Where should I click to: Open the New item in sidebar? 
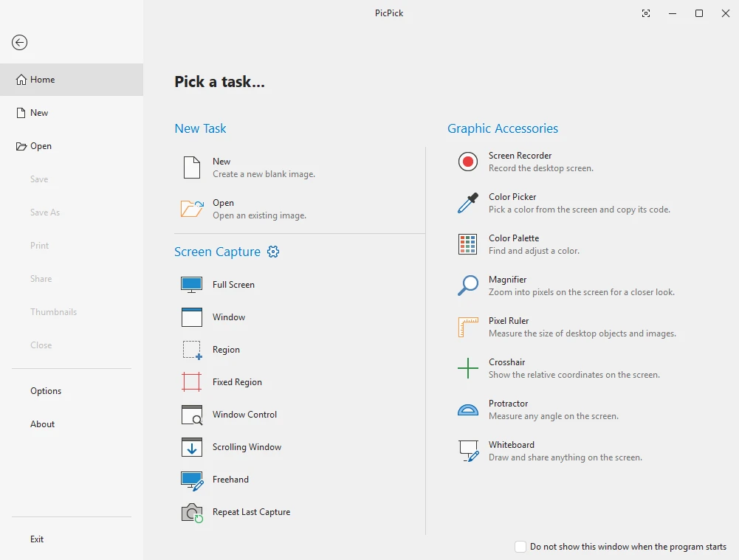(x=72, y=113)
